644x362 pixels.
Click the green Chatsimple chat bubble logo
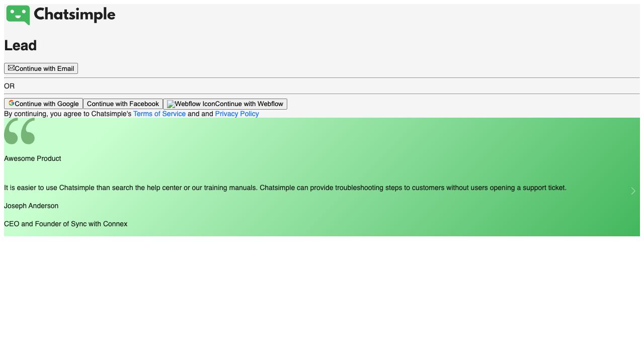(x=18, y=15)
